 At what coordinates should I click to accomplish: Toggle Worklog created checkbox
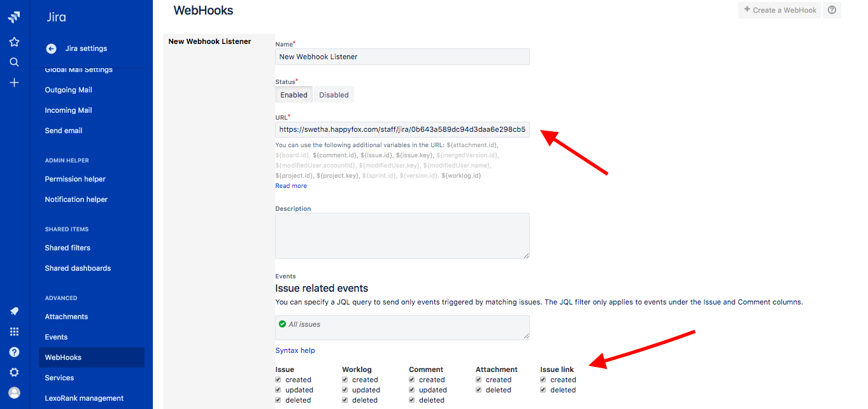[x=345, y=380]
